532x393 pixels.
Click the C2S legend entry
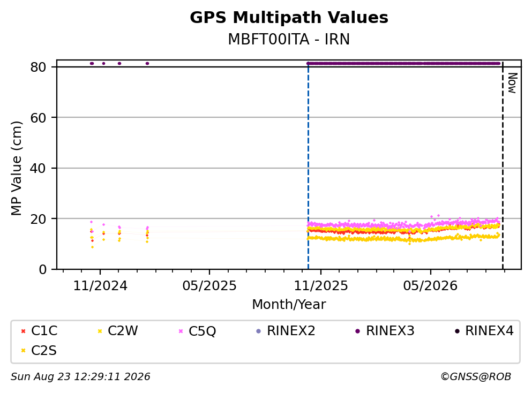39,350
